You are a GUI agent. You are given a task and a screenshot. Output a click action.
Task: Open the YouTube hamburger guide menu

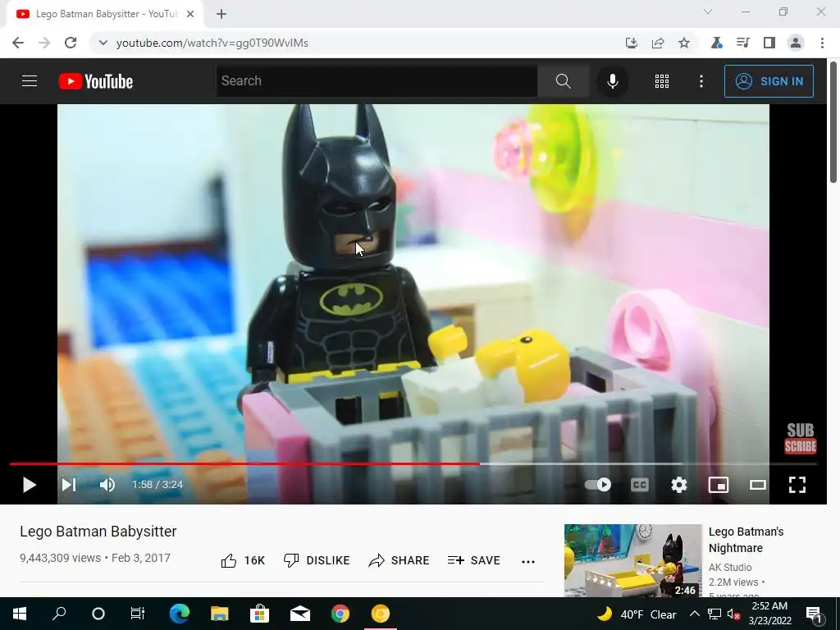coord(30,81)
